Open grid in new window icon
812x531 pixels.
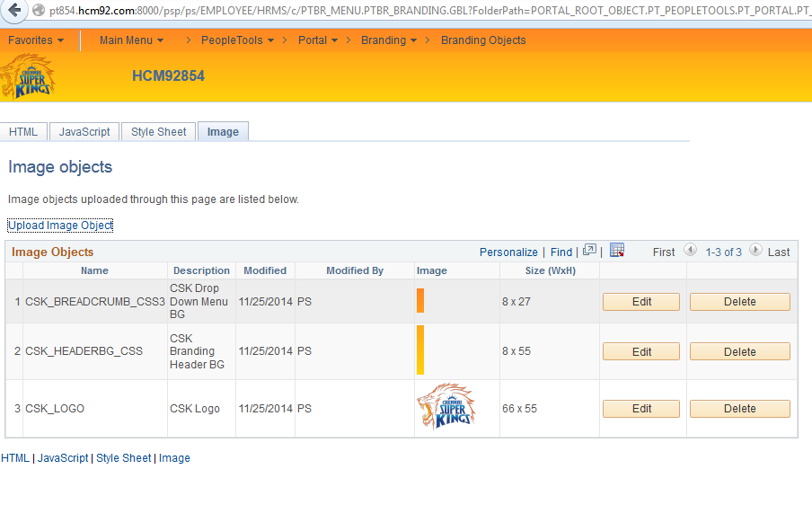(x=589, y=250)
